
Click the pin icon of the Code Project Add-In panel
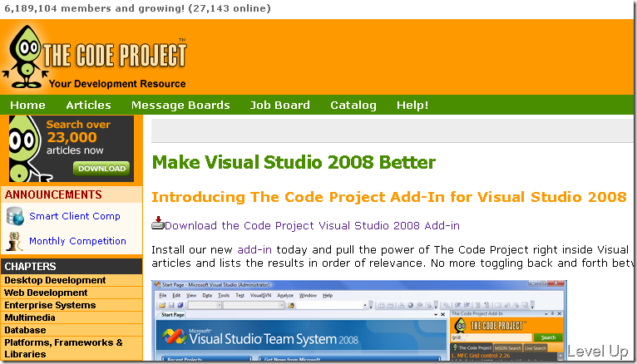click(552, 313)
